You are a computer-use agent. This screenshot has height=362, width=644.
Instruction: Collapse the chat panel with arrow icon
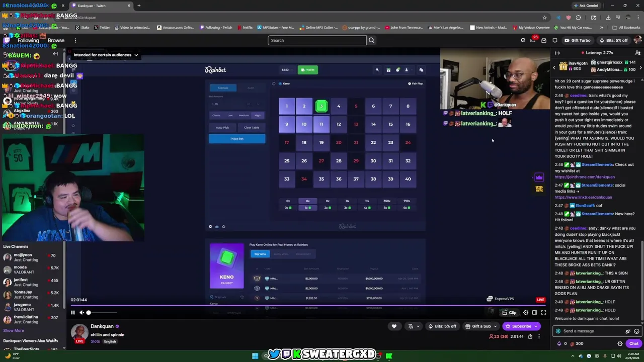point(557,53)
